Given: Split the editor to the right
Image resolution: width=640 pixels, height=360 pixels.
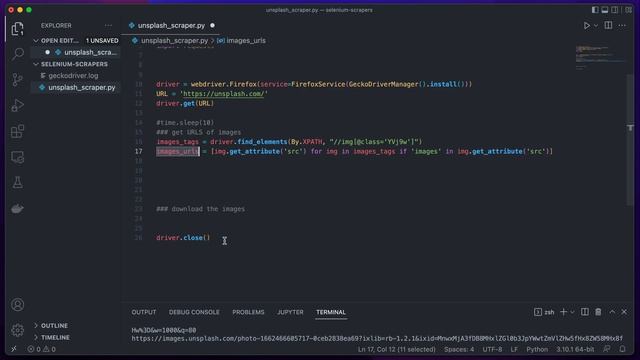Looking at the screenshot, I should [x=608, y=25].
